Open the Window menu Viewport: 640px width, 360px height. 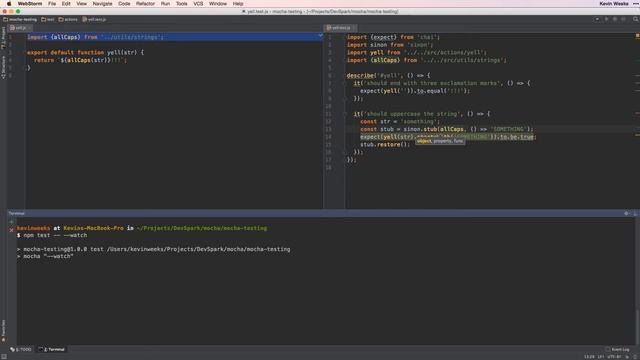point(218,4)
